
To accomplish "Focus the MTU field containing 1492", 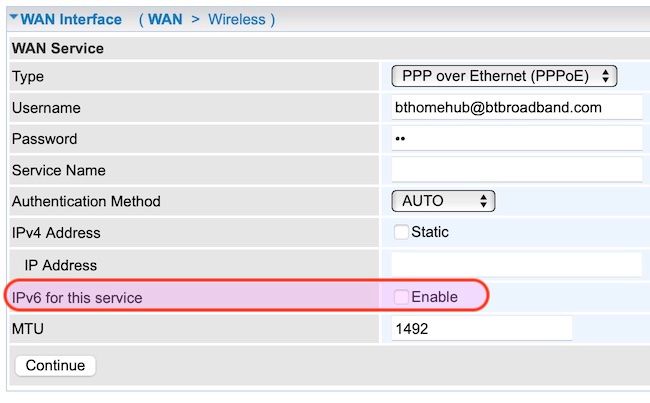I will click(481, 328).
